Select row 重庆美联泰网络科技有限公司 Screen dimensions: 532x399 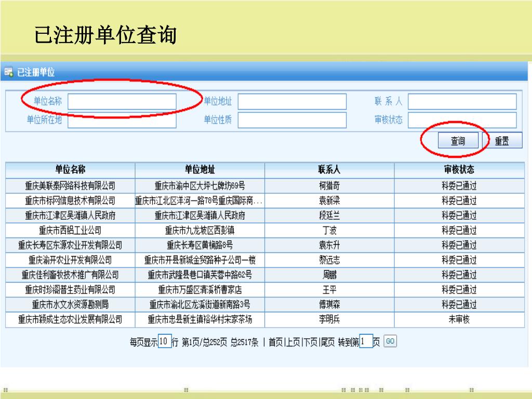coord(265,185)
